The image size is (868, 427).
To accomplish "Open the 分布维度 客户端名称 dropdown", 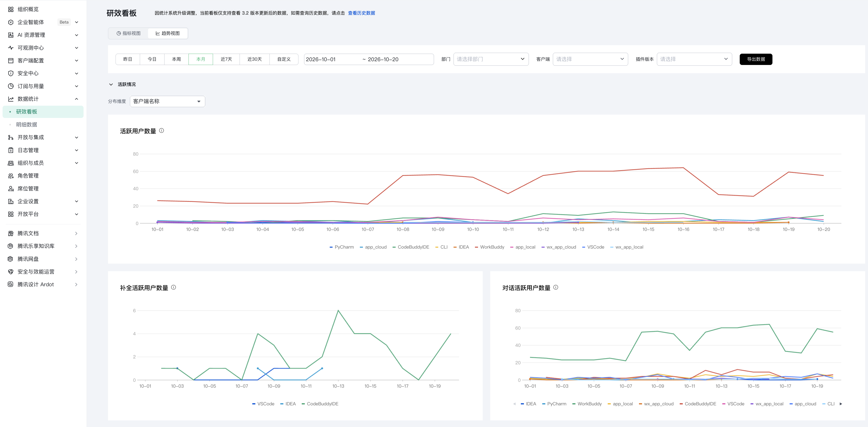I will click(168, 101).
